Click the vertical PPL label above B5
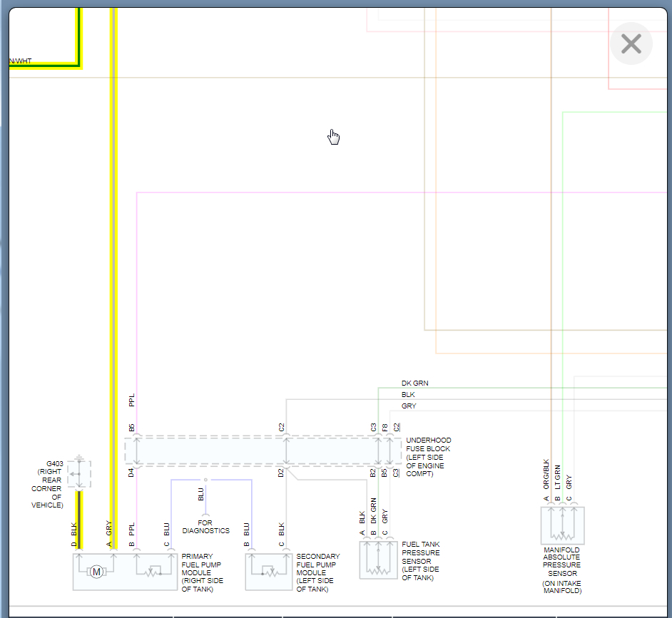Screen dimensions: 672x618 coord(131,400)
